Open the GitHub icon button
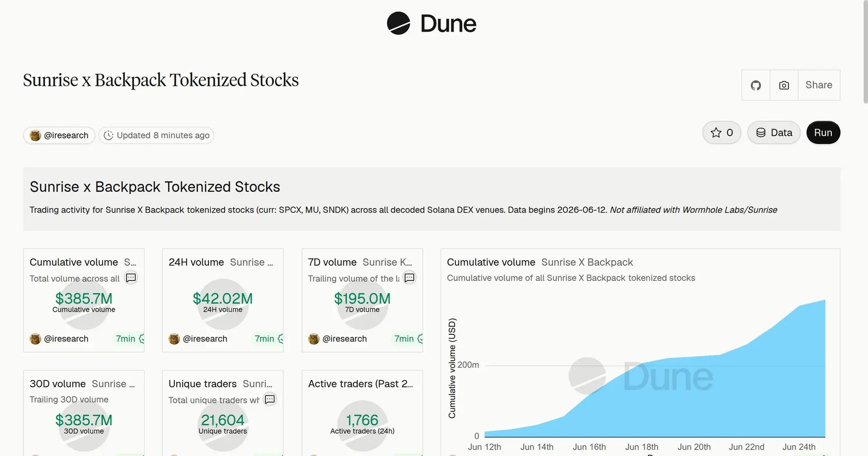The width and height of the screenshot is (868, 456). [x=756, y=85]
